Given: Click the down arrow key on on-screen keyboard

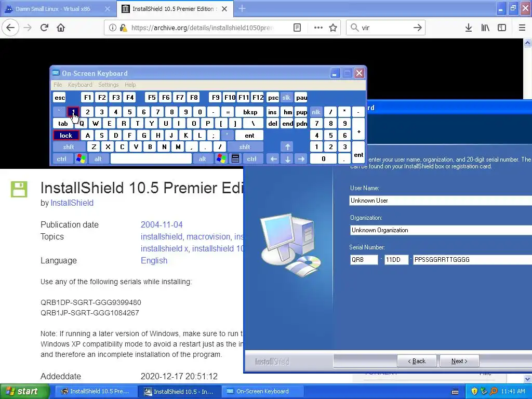Looking at the screenshot, I should 287,159.
